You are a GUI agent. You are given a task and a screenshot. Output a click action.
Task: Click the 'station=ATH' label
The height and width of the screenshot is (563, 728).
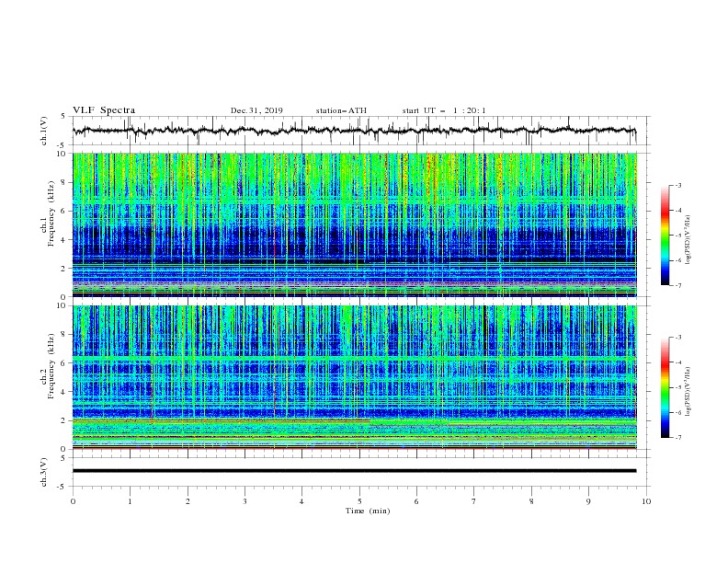[x=341, y=110]
